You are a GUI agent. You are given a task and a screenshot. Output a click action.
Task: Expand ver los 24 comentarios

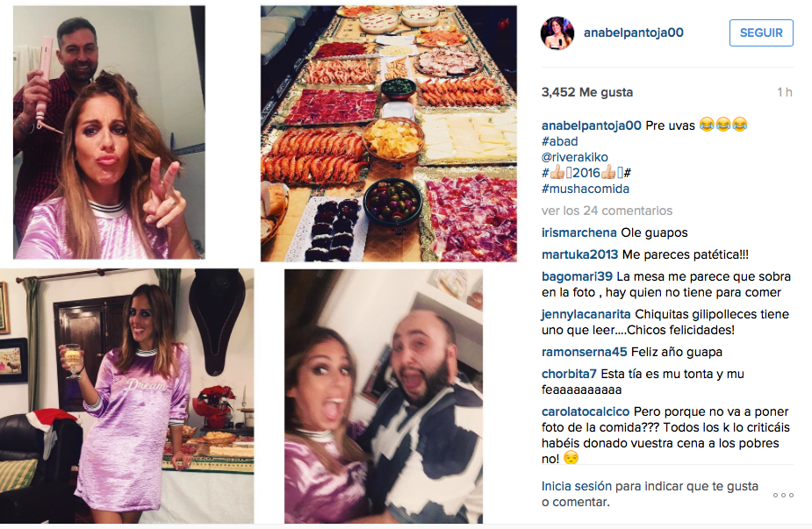tap(607, 211)
